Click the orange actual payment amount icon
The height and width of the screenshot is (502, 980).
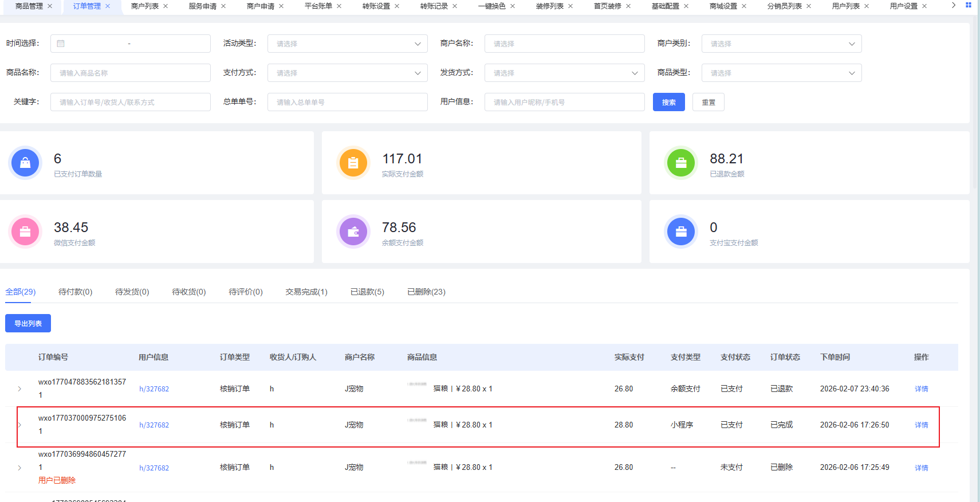coord(353,163)
